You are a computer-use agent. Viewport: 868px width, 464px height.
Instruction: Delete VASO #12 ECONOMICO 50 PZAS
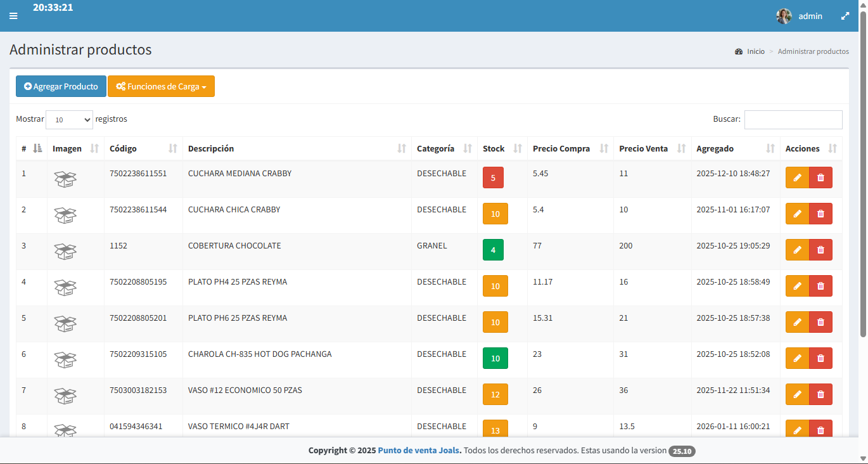pos(820,394)
